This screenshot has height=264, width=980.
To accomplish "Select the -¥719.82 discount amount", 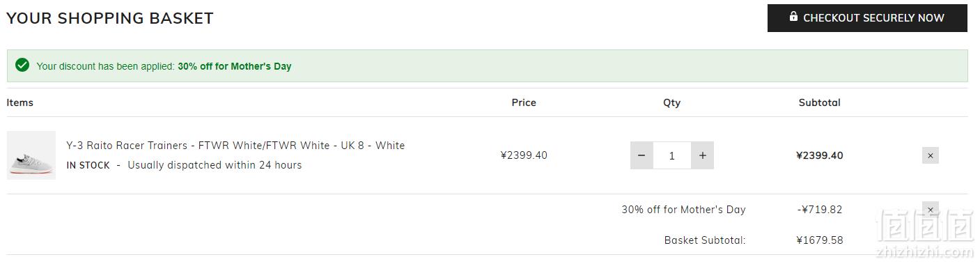I will coord(819,209).
